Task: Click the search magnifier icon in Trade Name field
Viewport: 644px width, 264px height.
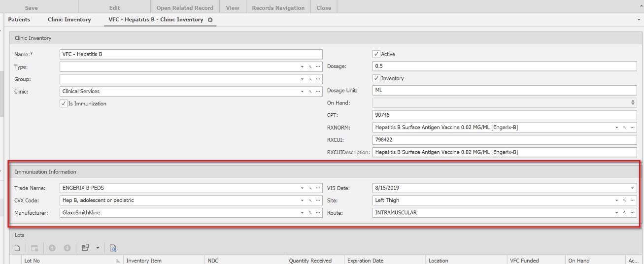Action: 309,188
